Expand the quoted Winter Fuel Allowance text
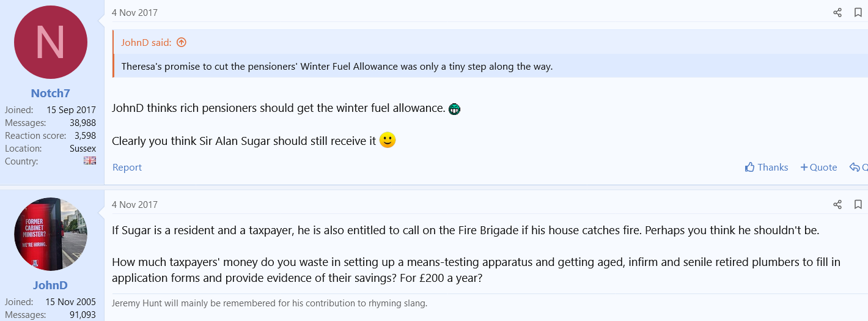The height and width of the screenshot is (321, 868). (337, 67)
